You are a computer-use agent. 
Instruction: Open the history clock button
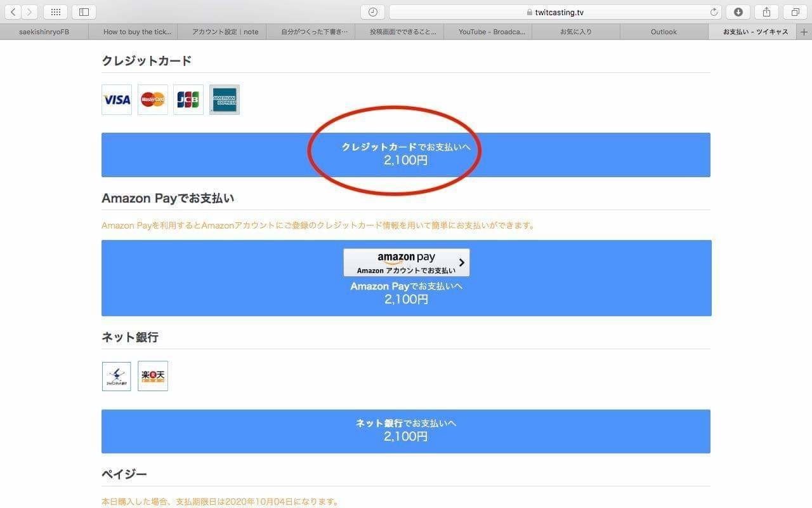tap(373, 12)
